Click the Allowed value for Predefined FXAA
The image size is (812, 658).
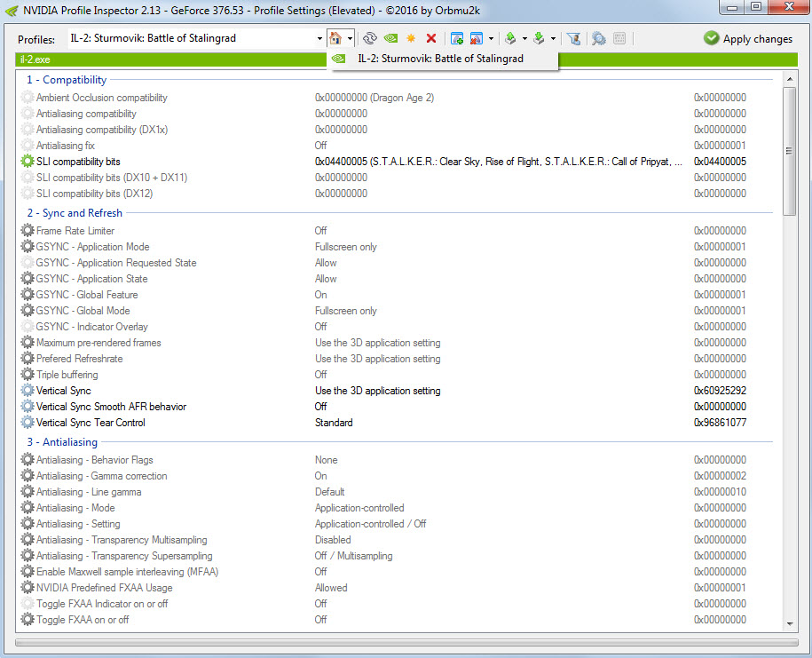(331, 588)
